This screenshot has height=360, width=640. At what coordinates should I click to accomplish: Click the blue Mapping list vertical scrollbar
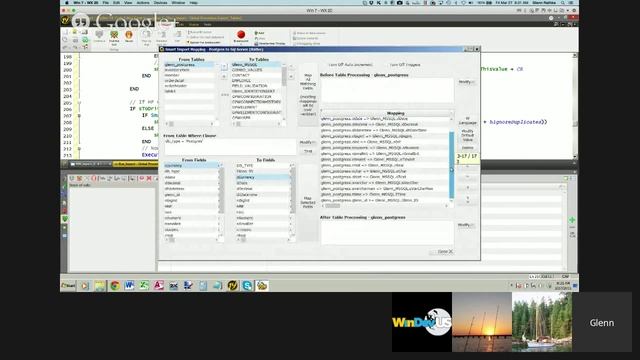click(451, 165)
